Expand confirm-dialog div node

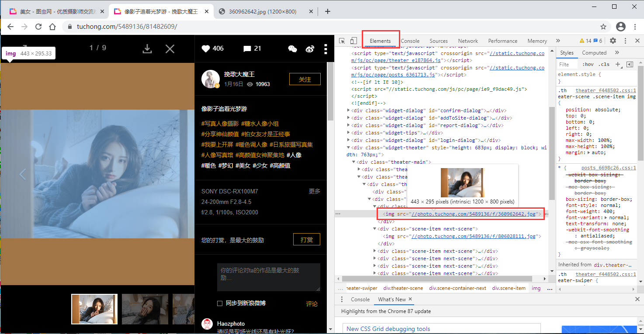(349, 110)
